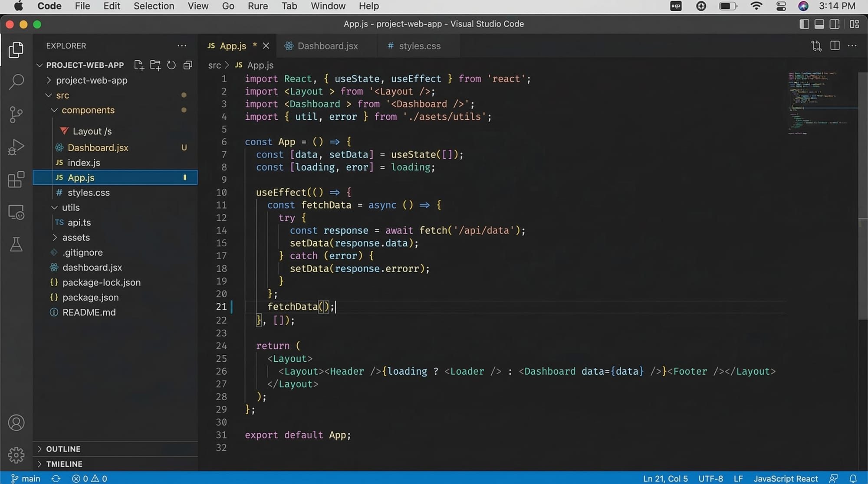Open the Manage gear in activity bar
This screenshot has width=868, height=484.
[16, 455]
